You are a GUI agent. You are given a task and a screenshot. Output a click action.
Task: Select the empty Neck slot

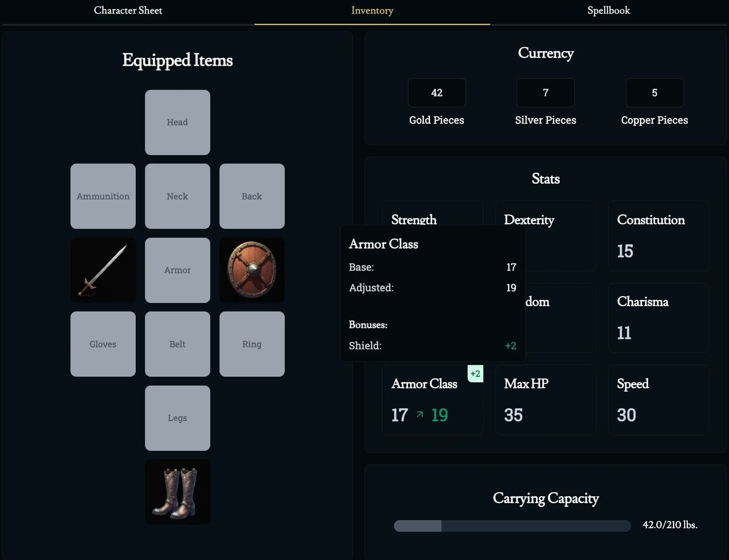coord(178,196)
